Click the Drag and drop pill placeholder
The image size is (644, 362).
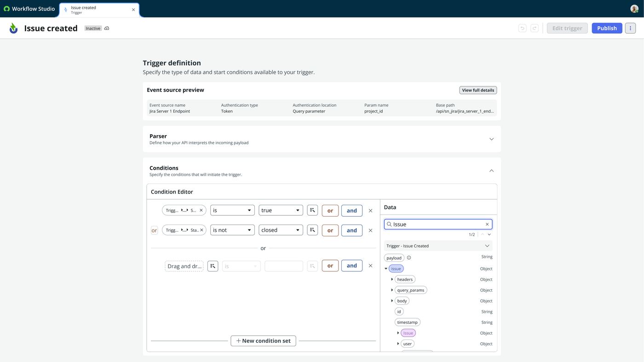click(x=184, y=266)
